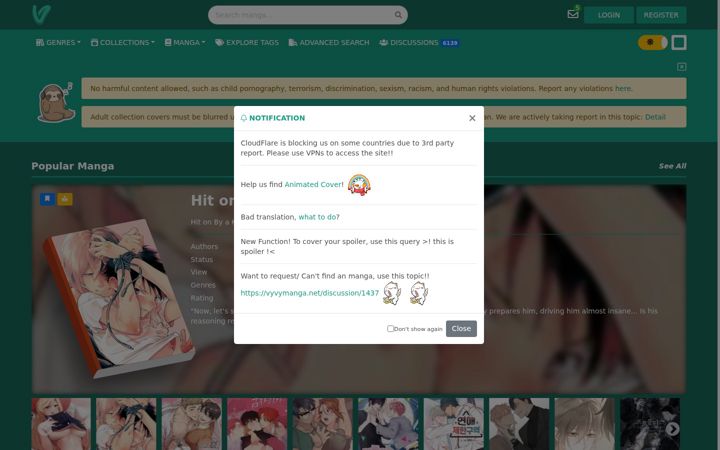Open the mail notifications icon
The height and width of the screenshot is (450, 720).
[573, 14]
